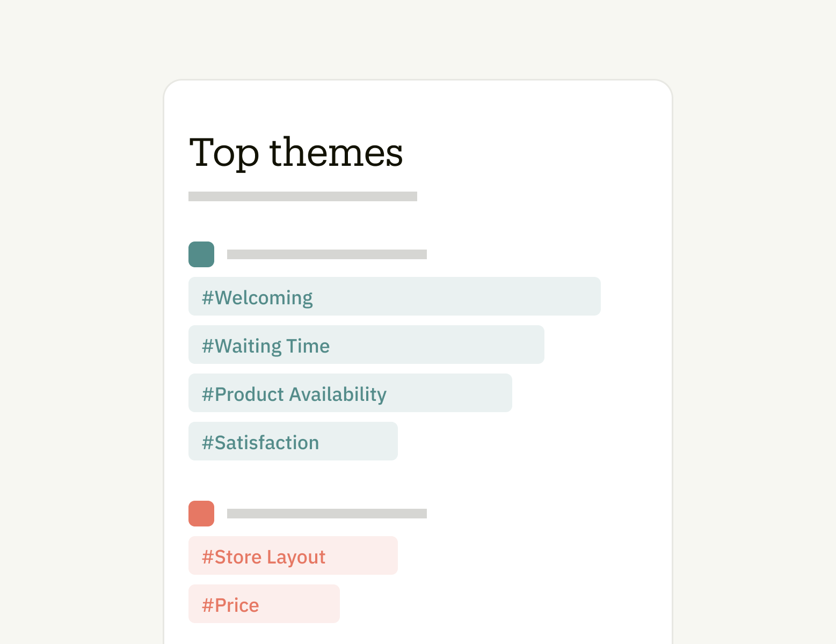Click the gray subtitle placeholder below heading
Viewport: 836px width, 644px height.
(x=303, y=196)
